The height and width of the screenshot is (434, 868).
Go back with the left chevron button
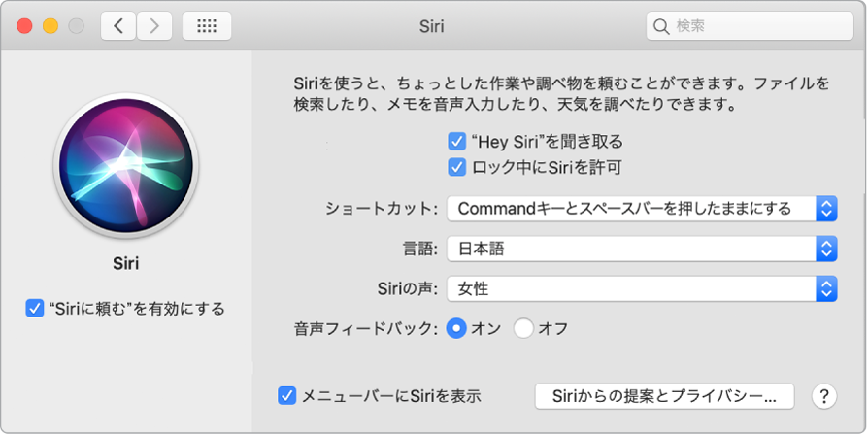coord(117,26)
